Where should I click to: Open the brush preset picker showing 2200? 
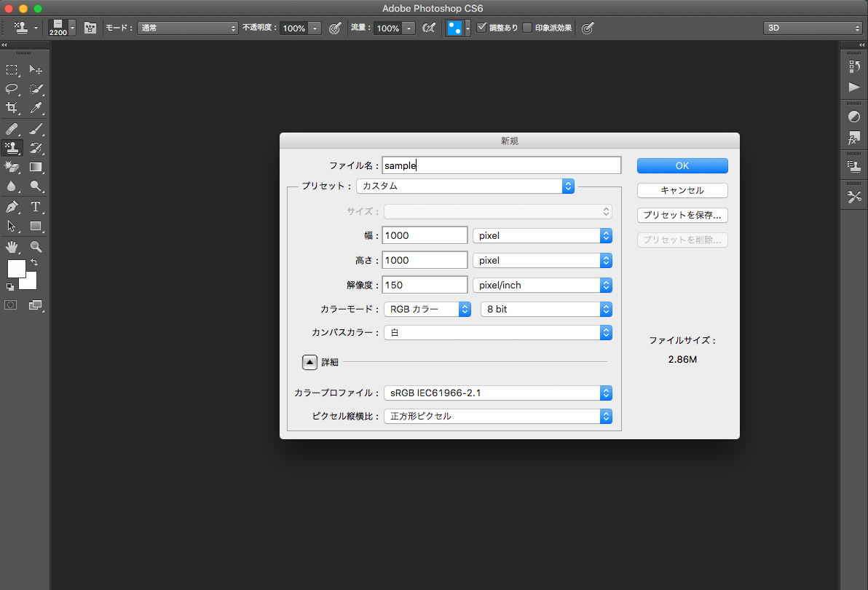pyautogui.click(x=62, y=28)
